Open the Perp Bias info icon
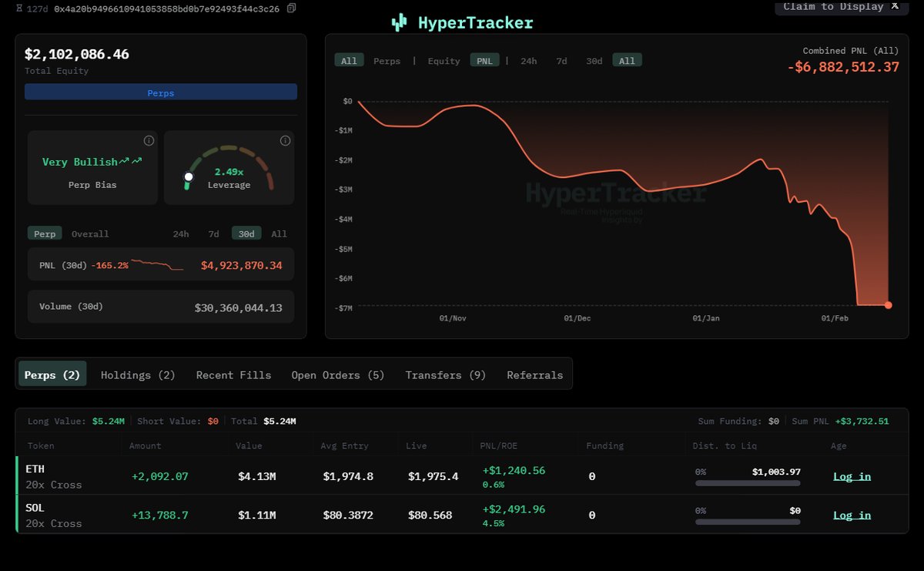The image size is (924, 571). click(x=149, y=140)
